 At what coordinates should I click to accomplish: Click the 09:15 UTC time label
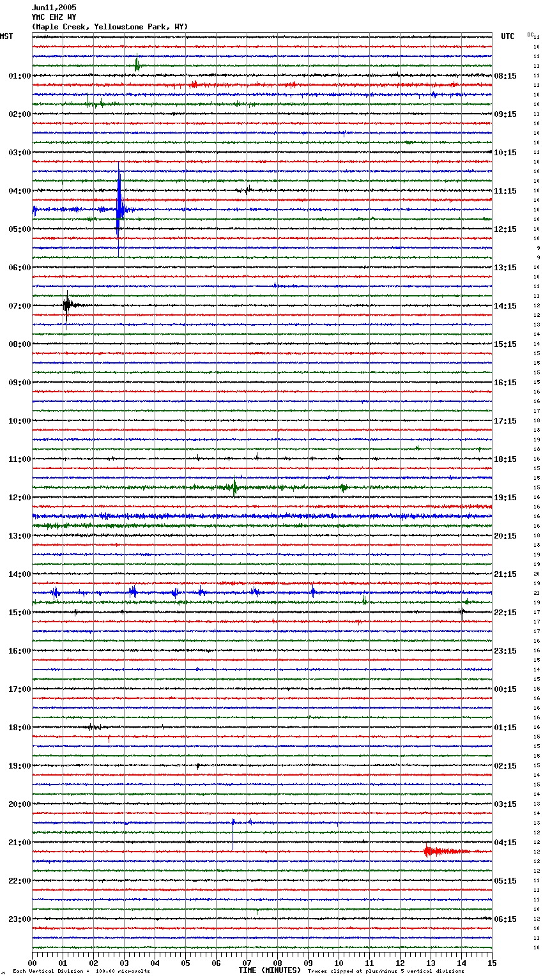point(505,114)
